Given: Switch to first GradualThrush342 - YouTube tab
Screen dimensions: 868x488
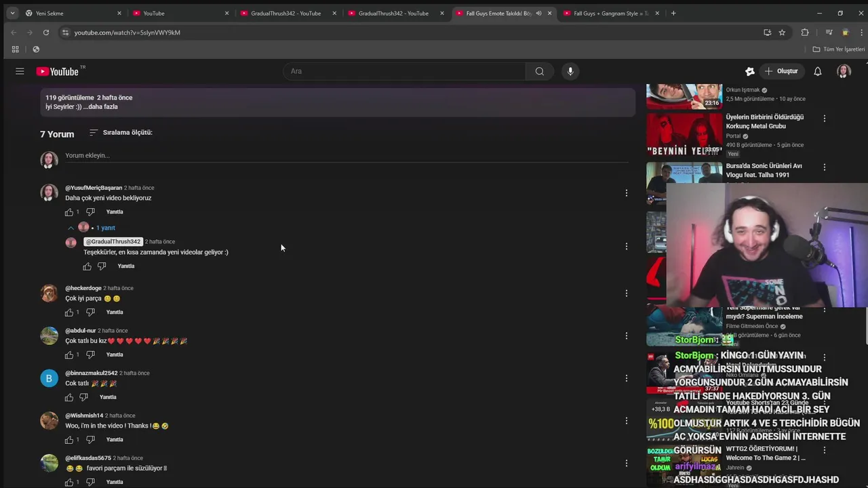Looking at the screenshot, I should [288, 13].
